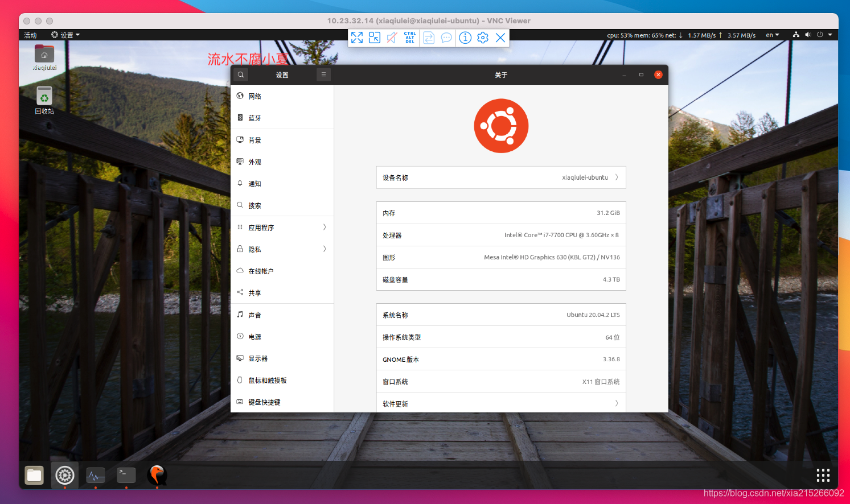This screenshot has height=504, width=850.
Task: Click 内存 31.2 GiB value
Action: coord(608,213)
